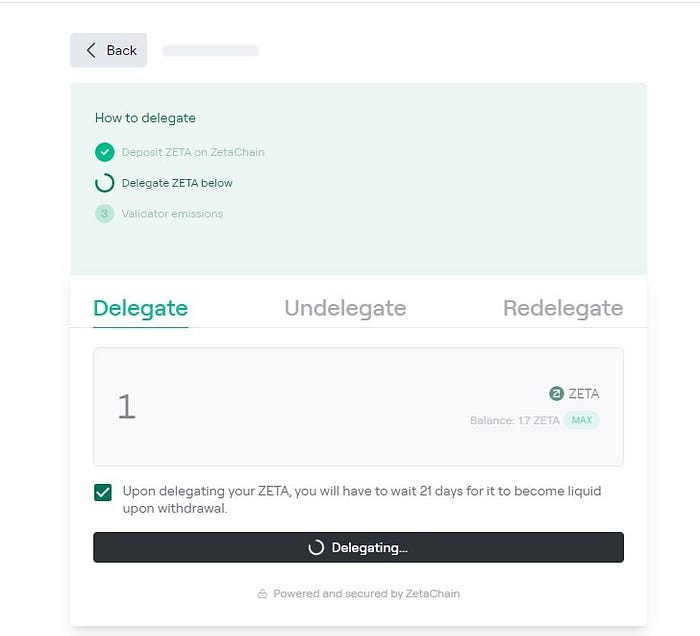Click the lock icon near Powered by
This screenshot has width=700, height=636.
tap(262, 594)
